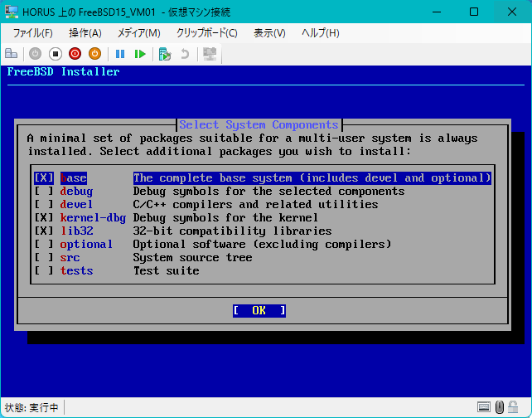
Task: Uncheck the lib32 component checkbox
Action: pyautogui.click(x=44, y=231)
